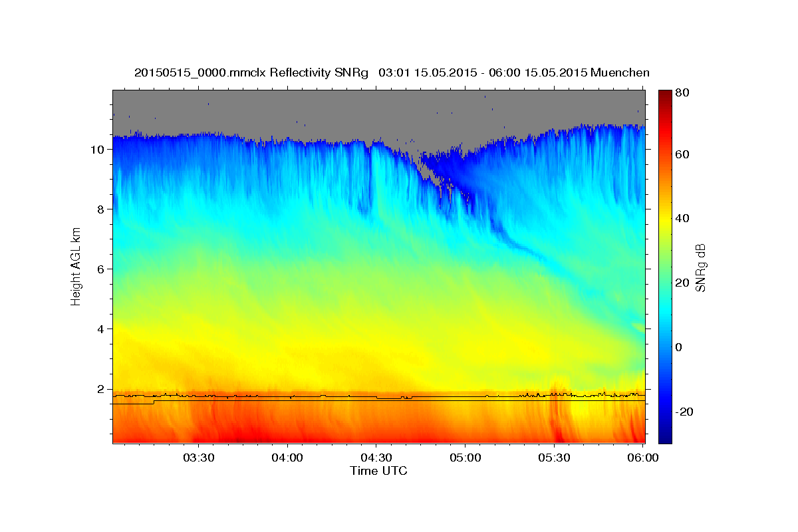Click the height tick label 8
This screenshot has width=798, height=532.
(102, 209)
